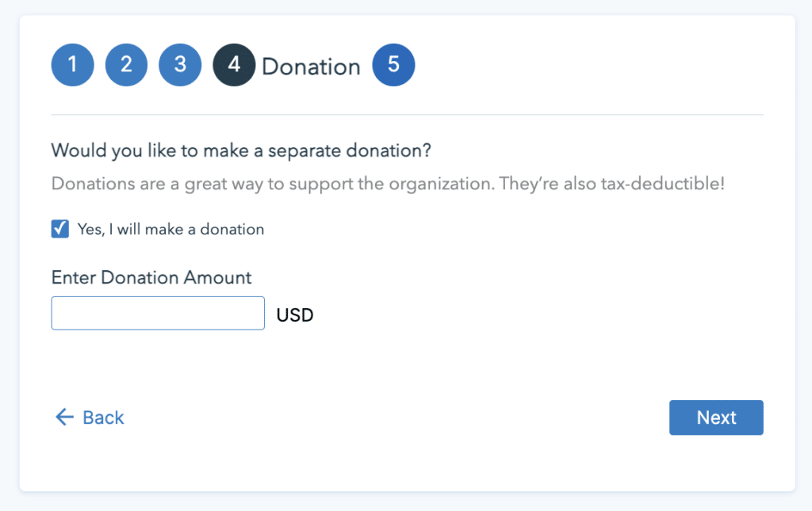Click the current step 4 circle
Image resolution: width=812 pixels, height=511 pixels.
coord(234,65)
